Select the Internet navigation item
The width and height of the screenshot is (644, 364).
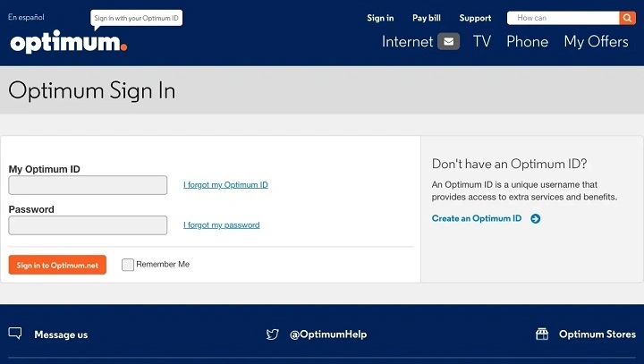(x=408, y=41)
